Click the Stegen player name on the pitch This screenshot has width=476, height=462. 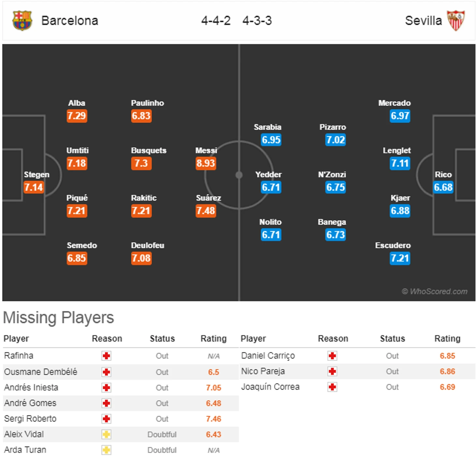(37, 175)
